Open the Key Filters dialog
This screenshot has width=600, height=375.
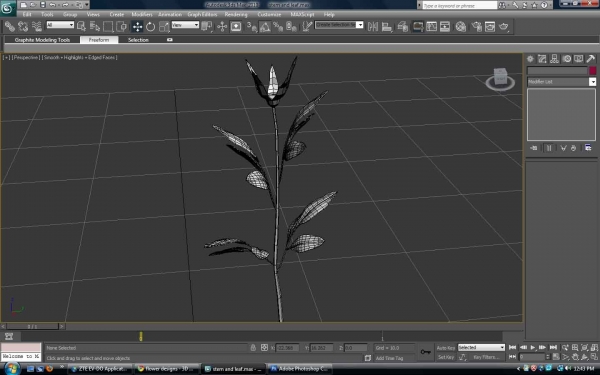[x=487, y=357]
